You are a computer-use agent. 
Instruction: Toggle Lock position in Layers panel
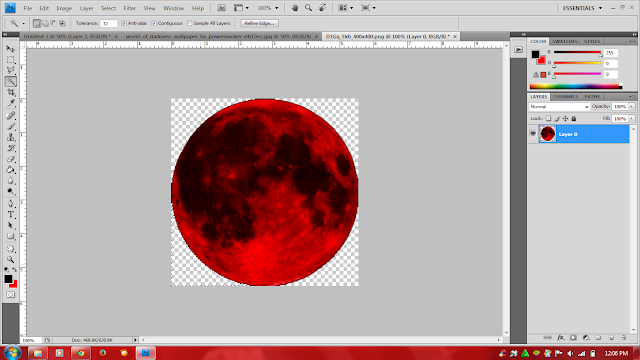(565, 119)
